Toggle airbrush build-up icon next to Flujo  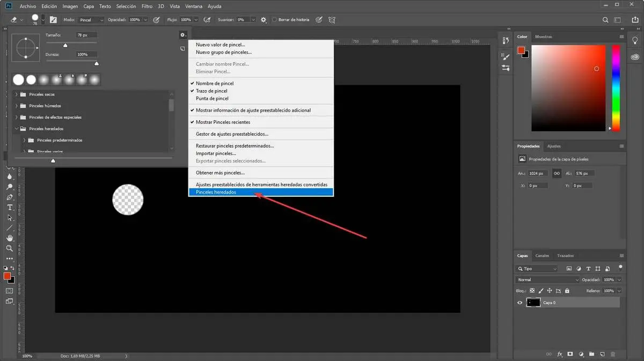[207, 20]
